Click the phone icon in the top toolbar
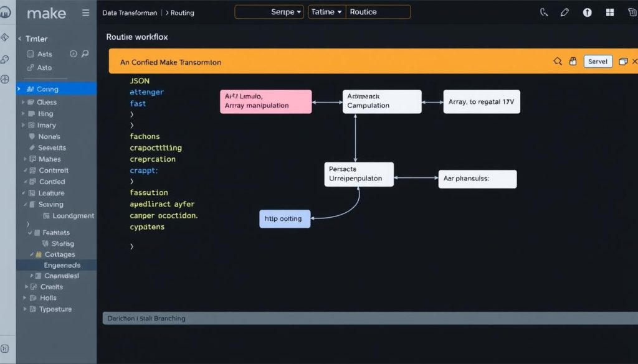This screenshot has width=638, height=364. pyautogui.click(x=543, y=12)
